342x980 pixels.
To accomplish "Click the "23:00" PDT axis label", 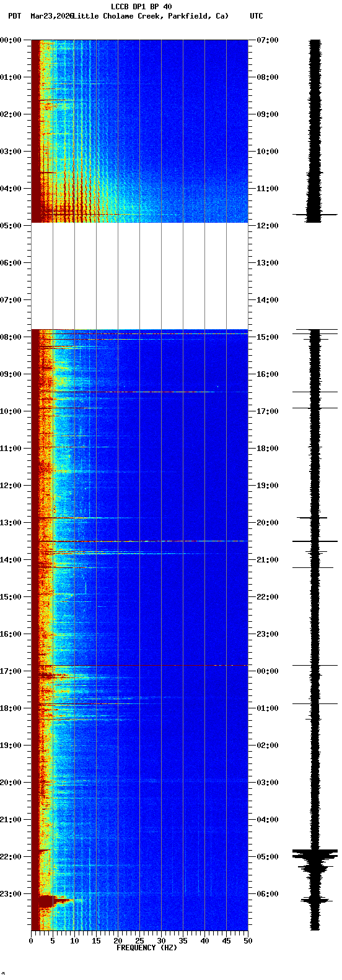I will (x=11, y=894).
